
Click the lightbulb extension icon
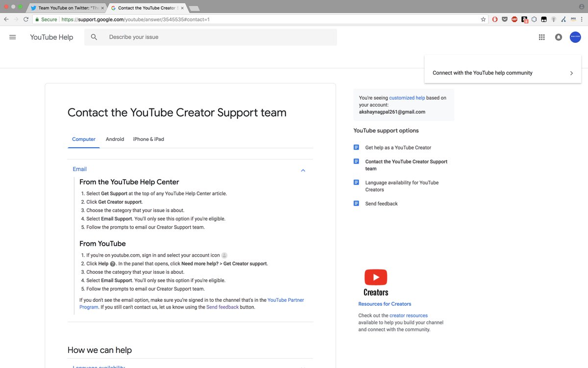pos(554,19)
